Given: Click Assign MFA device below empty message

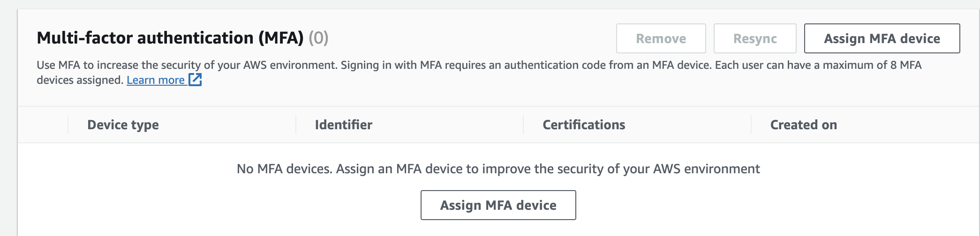Looking at the screenshot, I should click(498, 205).
